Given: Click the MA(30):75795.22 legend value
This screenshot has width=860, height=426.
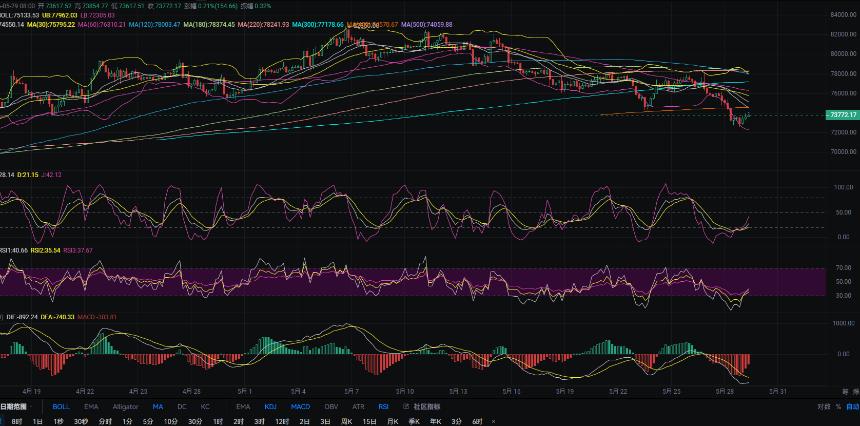Looking at the screenshot, I should [x=51, y=25].
